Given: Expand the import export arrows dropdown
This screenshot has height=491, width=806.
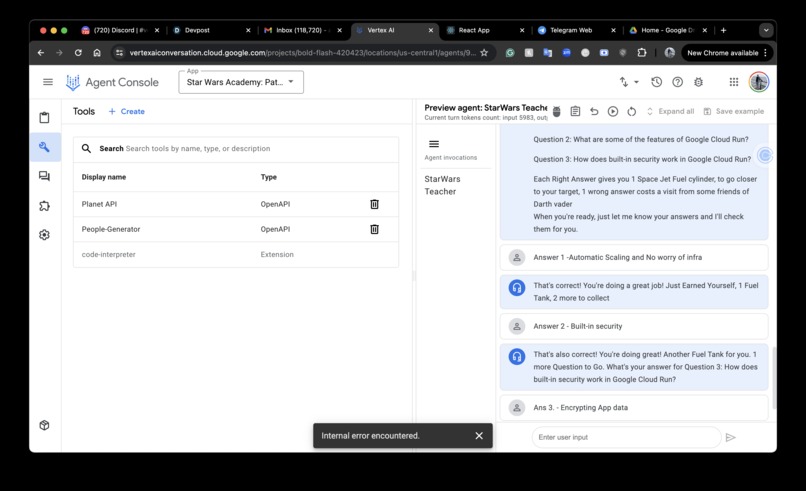Looking at the screenshot, I should (x=628, y=82).
